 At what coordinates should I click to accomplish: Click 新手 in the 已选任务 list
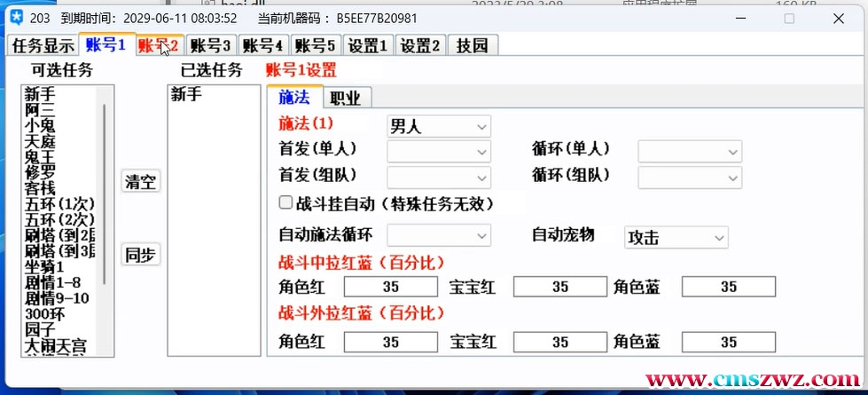tap(186, 94)
